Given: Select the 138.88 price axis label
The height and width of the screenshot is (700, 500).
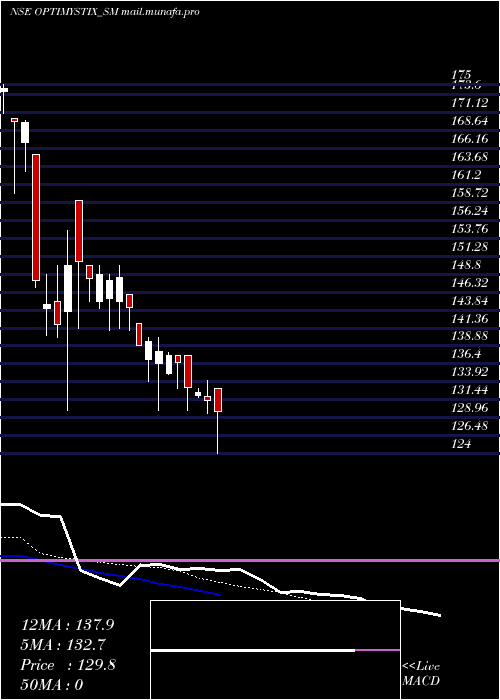Looking at the screenshot, I should [469, 336].
